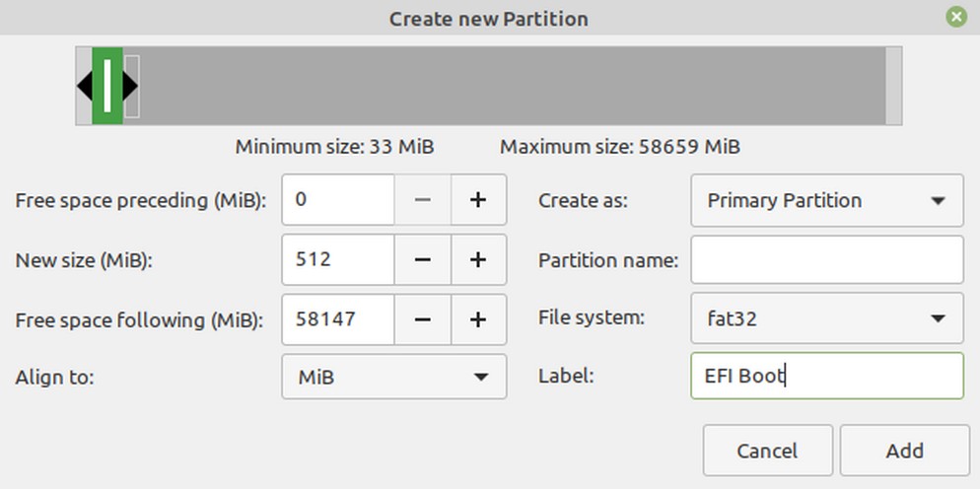Click into the Label field with EFI Boot

(x=826, y=376)
